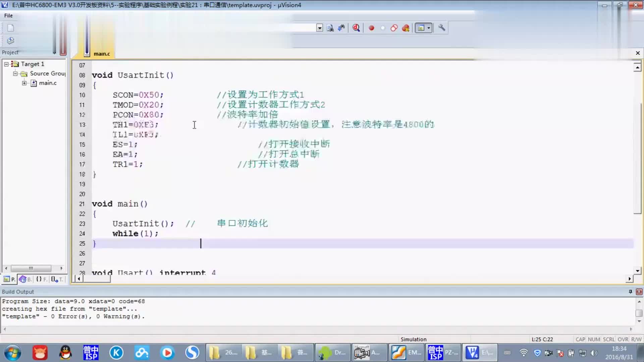Open the QQ penguin taskbar icon
Viewport: 644px width, 362px height.
tap(65, 353)
